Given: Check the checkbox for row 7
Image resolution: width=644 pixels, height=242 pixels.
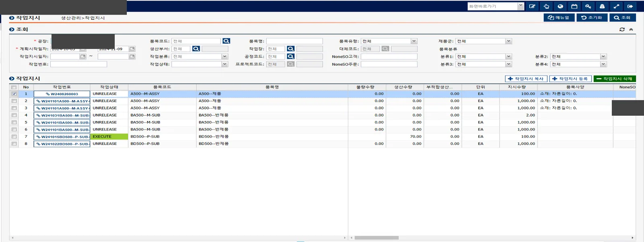Looking at the screenshot, I should [x=14, y=137].
